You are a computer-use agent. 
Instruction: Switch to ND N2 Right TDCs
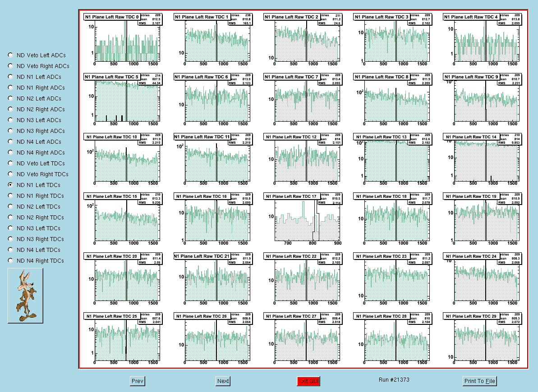pos(10,217)
